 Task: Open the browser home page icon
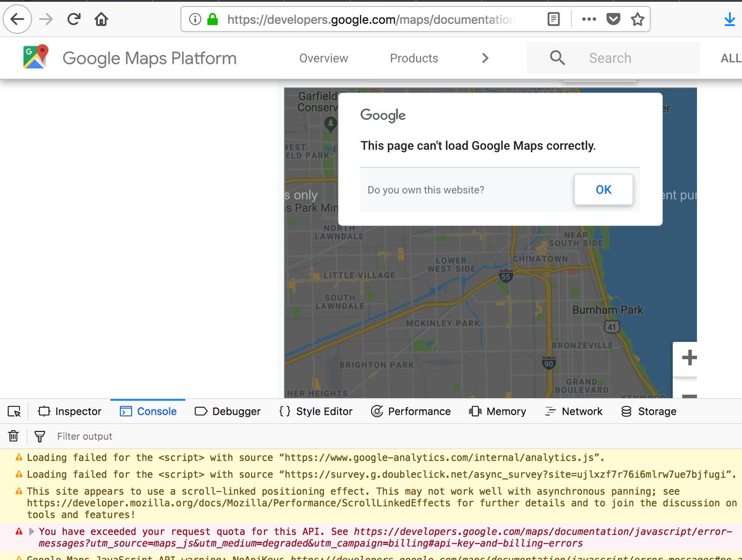tap(101, 19)
